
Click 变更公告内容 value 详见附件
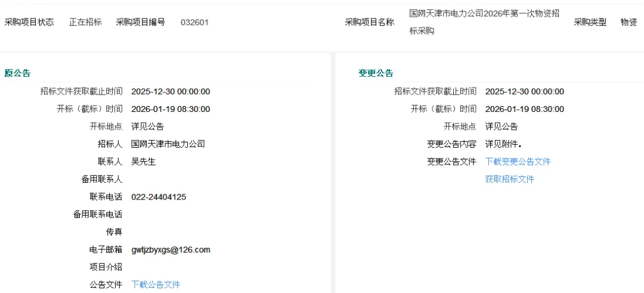pos(503,144)
